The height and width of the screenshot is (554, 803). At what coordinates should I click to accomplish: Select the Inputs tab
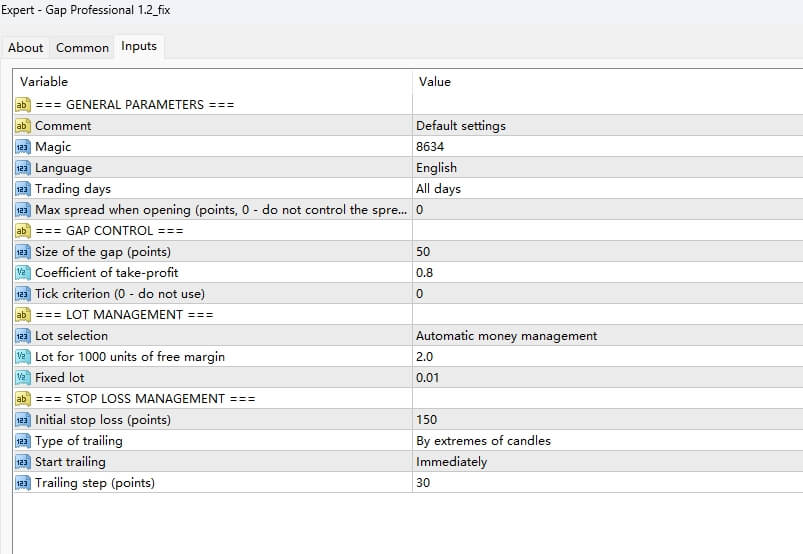click(139, 46)
